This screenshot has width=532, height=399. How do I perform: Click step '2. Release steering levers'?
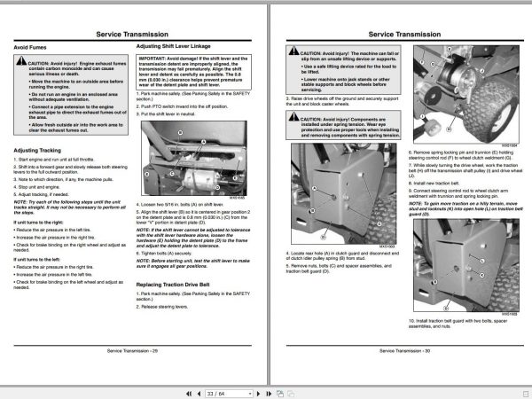tap(162, 307)
